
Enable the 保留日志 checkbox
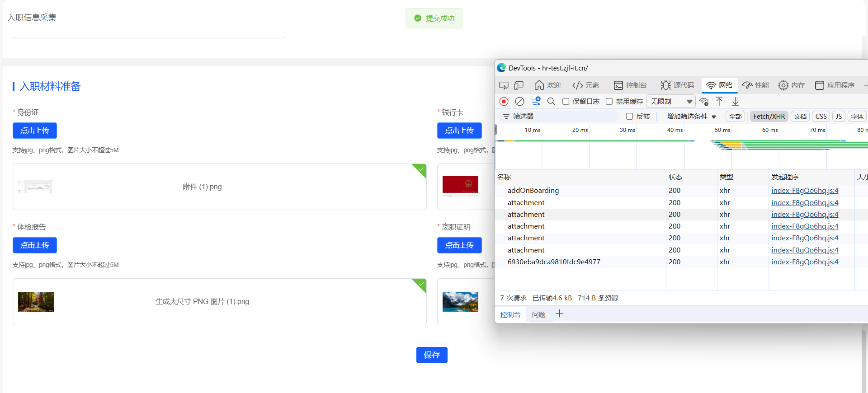tap(566, 102)
